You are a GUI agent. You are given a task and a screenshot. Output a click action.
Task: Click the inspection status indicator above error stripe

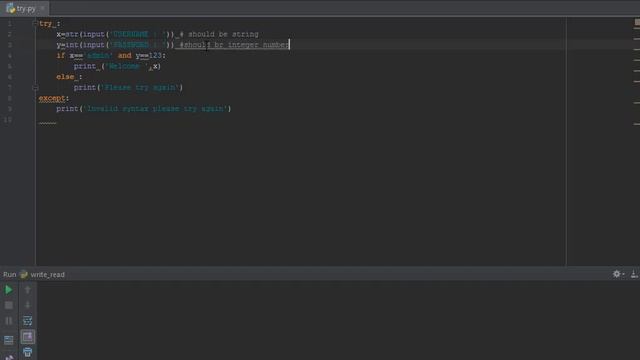tap(637, 22)
